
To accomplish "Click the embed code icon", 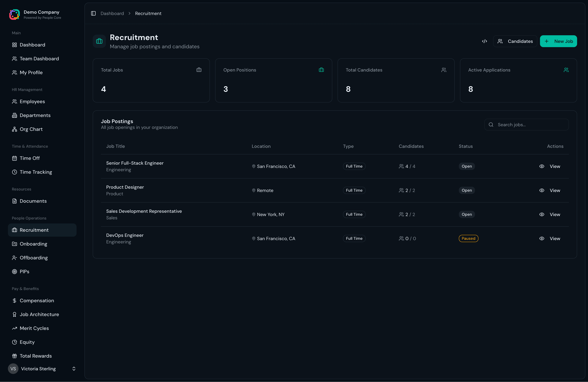I will point(485,41).
